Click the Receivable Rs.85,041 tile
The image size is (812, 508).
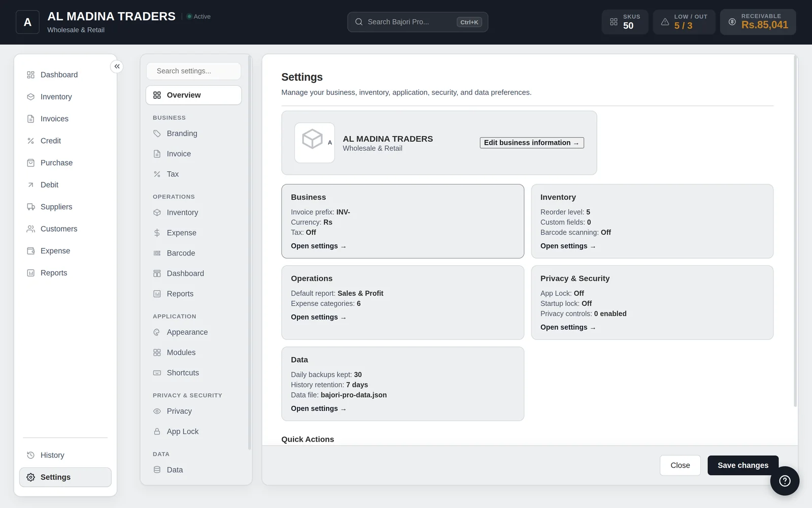click(x=758, y=22)
